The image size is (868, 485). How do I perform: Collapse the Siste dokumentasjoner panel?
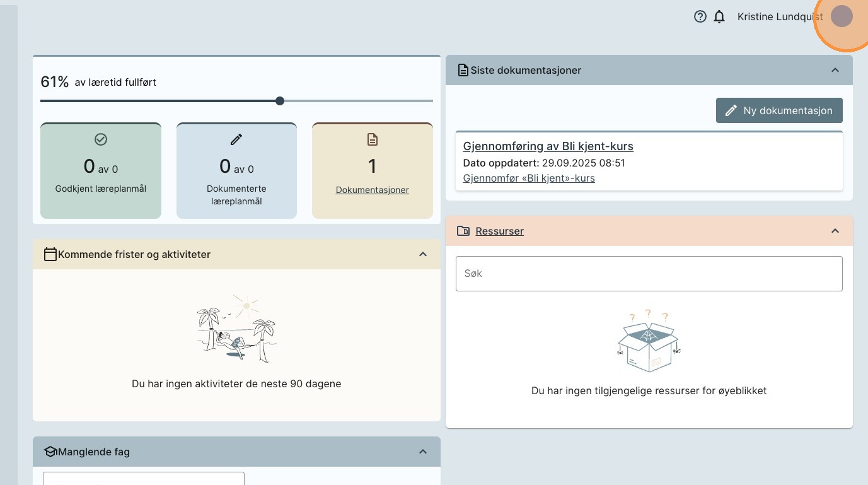tap(835, 70)
